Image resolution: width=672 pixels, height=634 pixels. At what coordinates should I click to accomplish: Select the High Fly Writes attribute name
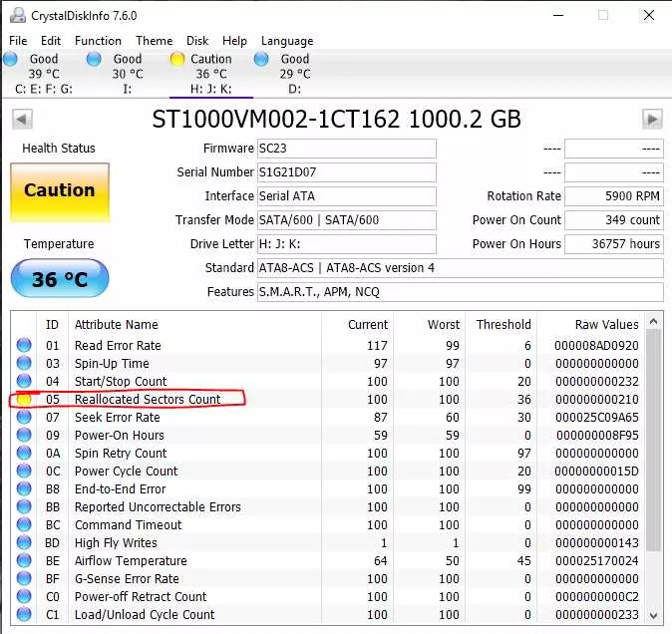[116, 542]
